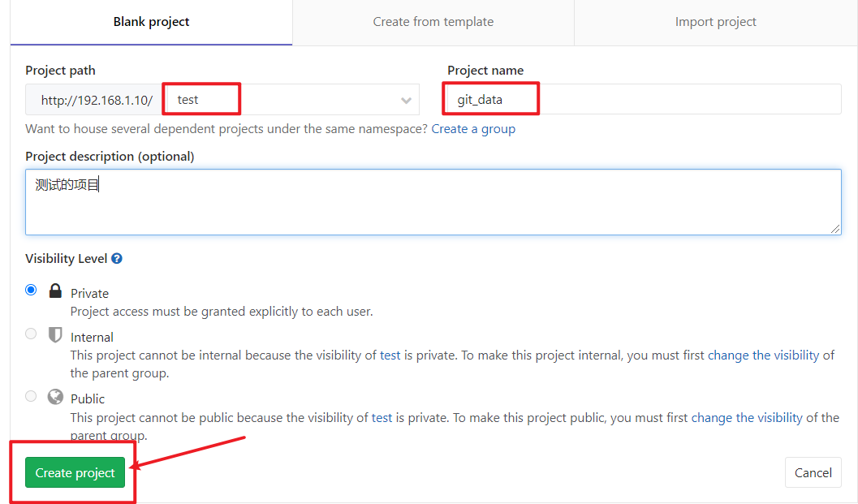
Task: Open the test group link in Public description
Action: coord(382,418)
